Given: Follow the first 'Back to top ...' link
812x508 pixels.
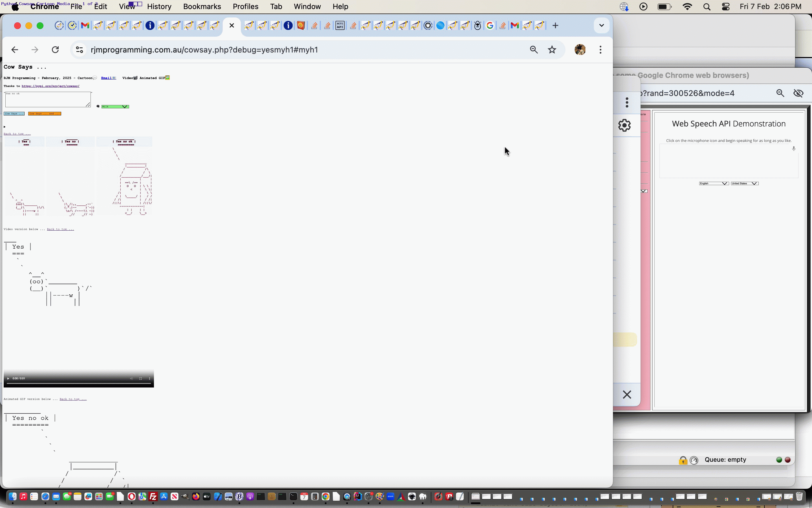Looking at the screenshot, I should pyautogui.click(x=17, y=134).
